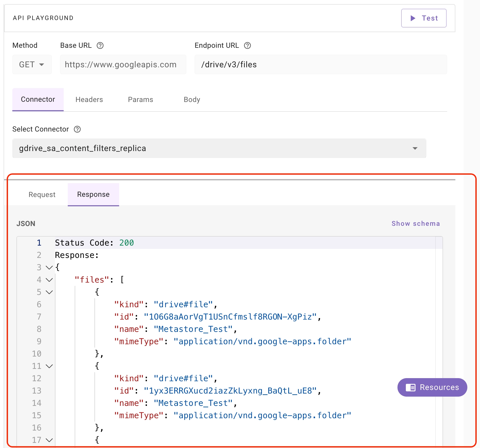Open the Body tab
Viewport: 480px width, 448px height.
tap(192, 100)
